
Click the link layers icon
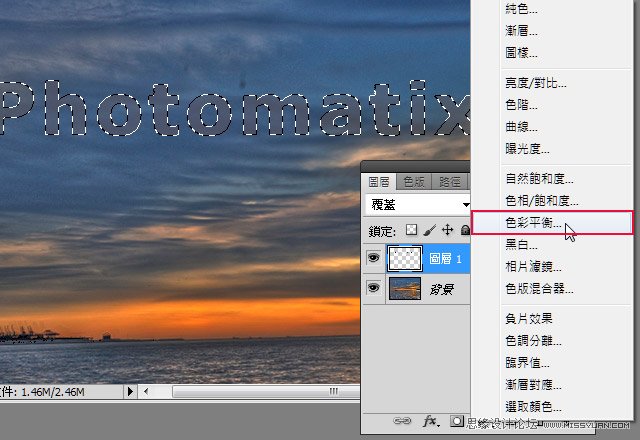(x=402, y=421)
